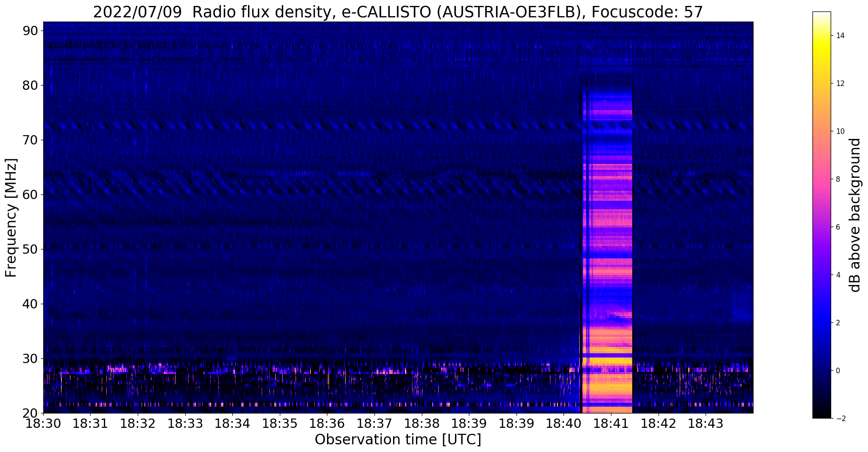Click the 60 MHz frequency tick label
The width and height of the screenshot is (868, 452).
pyautogui.click(x=31, y=194)
